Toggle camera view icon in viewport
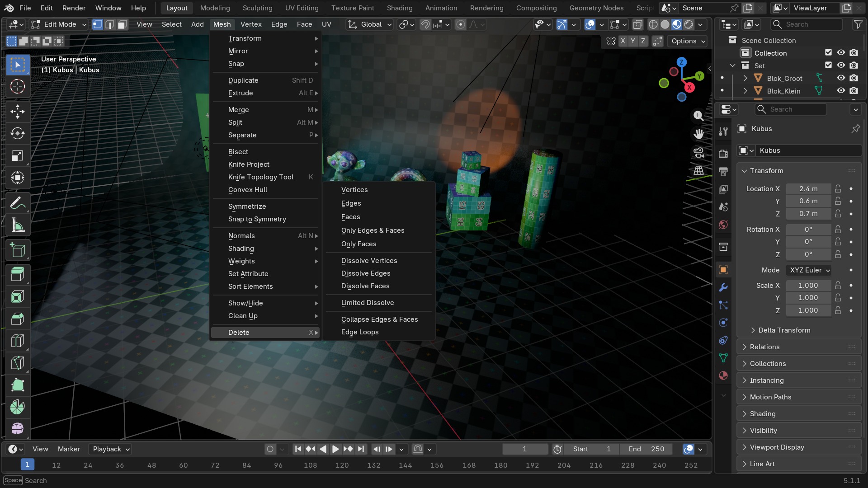868x488 pixels. coord(698,153)
